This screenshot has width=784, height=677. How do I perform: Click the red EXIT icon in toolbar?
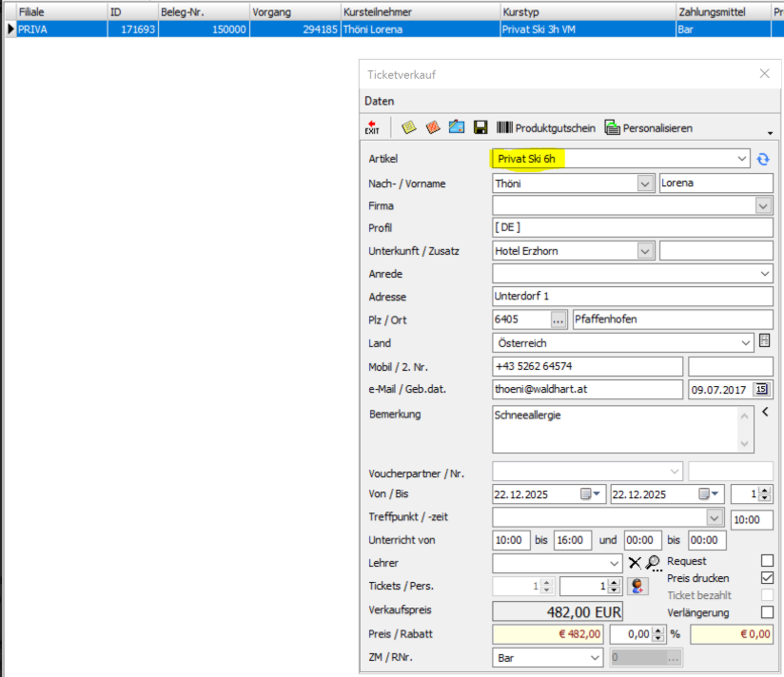point(371,127)
